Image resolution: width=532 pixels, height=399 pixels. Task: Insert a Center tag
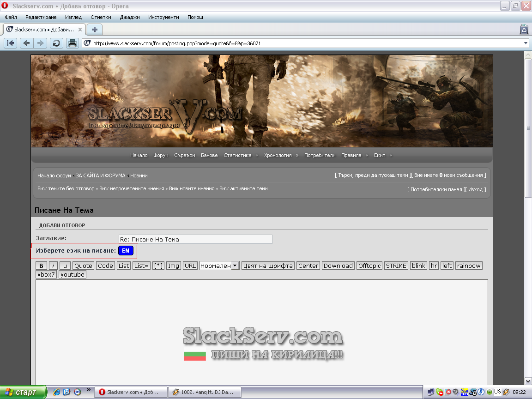(x=308, y=266)
